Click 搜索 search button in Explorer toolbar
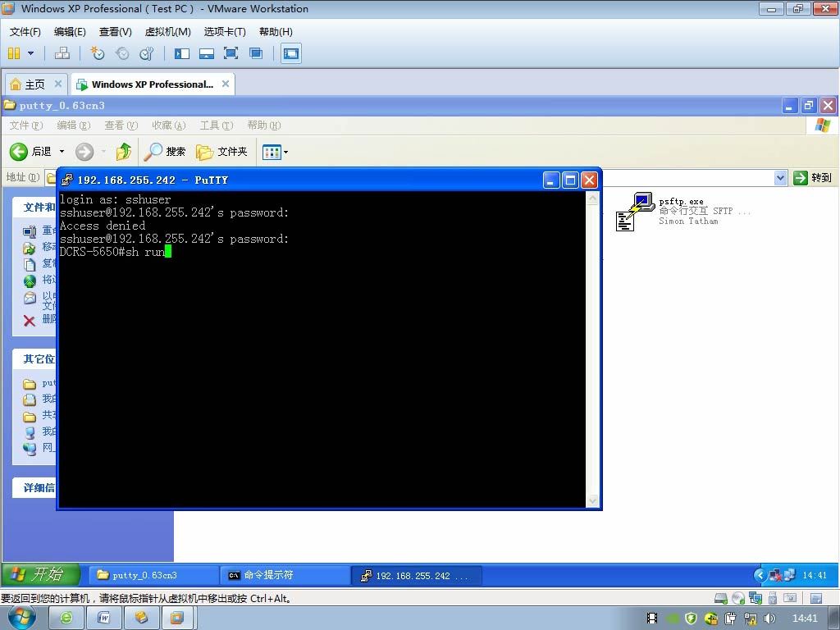The width and height of the screenshot is (840, 630). [165, 152]
